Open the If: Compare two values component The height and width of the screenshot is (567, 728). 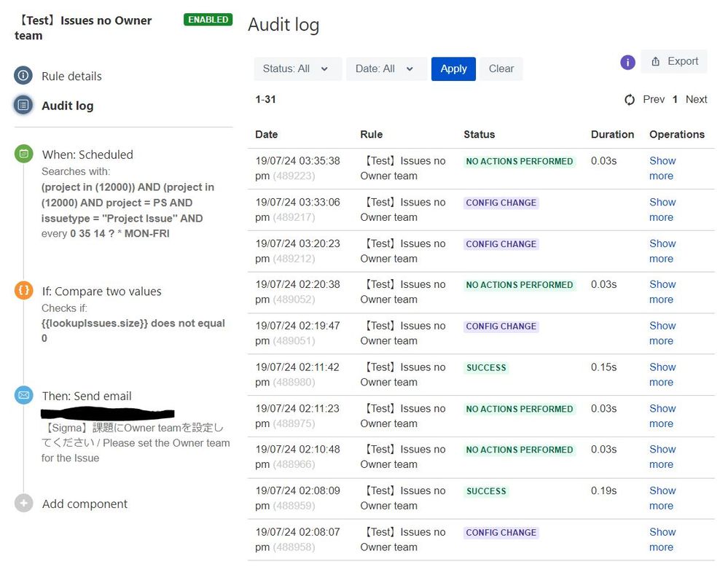pos(102,292)
